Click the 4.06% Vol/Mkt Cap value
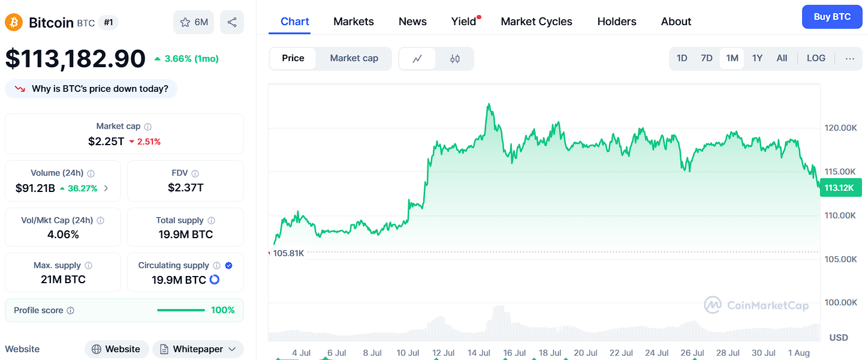 pyautogui.click(x=63, y=235)
